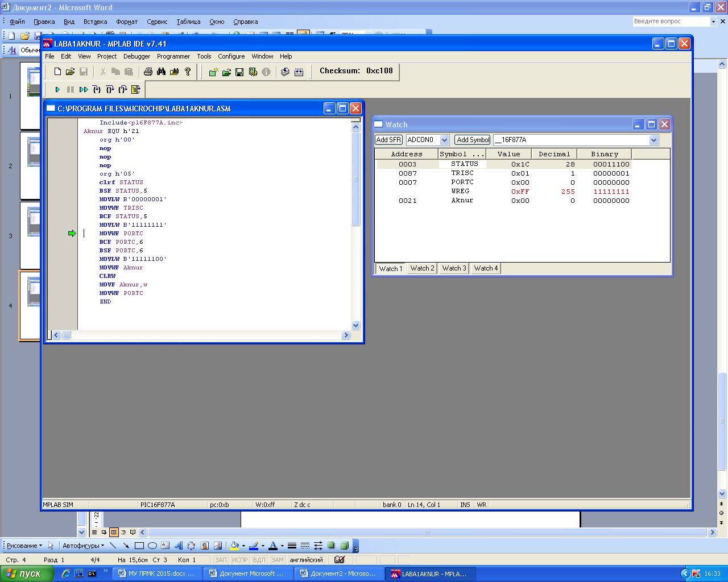This screenshot has height=582, width=728.
Task: Click the Add Symbol button
Action: click(x=473, y=140)
